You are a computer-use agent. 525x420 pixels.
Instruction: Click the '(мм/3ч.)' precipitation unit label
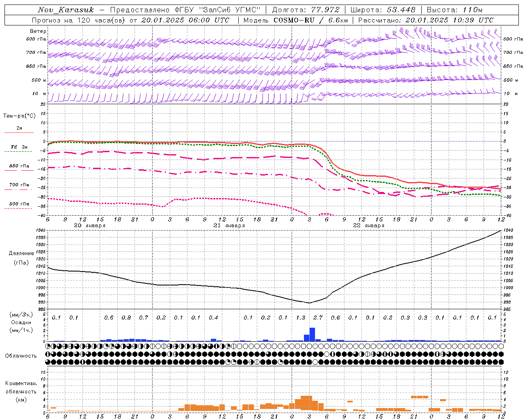click(x=21, y=315)
